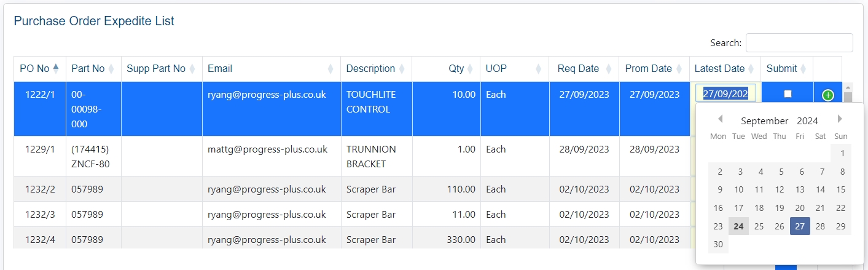Screen dimensions: 868x270
Task: Sort by Req Date column arrows
Action: 609,69
